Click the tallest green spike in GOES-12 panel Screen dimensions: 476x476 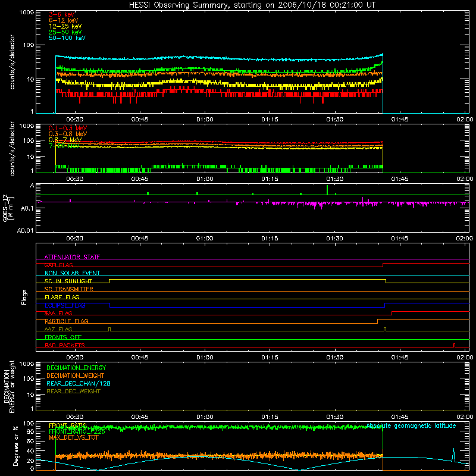click(327, 190)
